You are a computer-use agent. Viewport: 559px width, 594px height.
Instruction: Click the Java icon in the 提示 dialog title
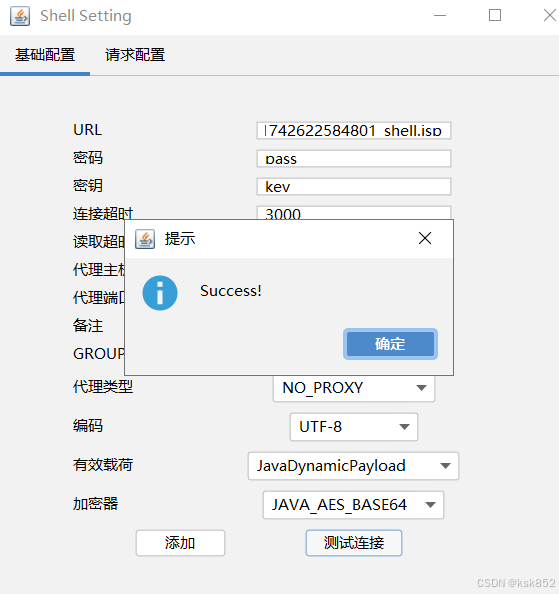click(145, 239)
